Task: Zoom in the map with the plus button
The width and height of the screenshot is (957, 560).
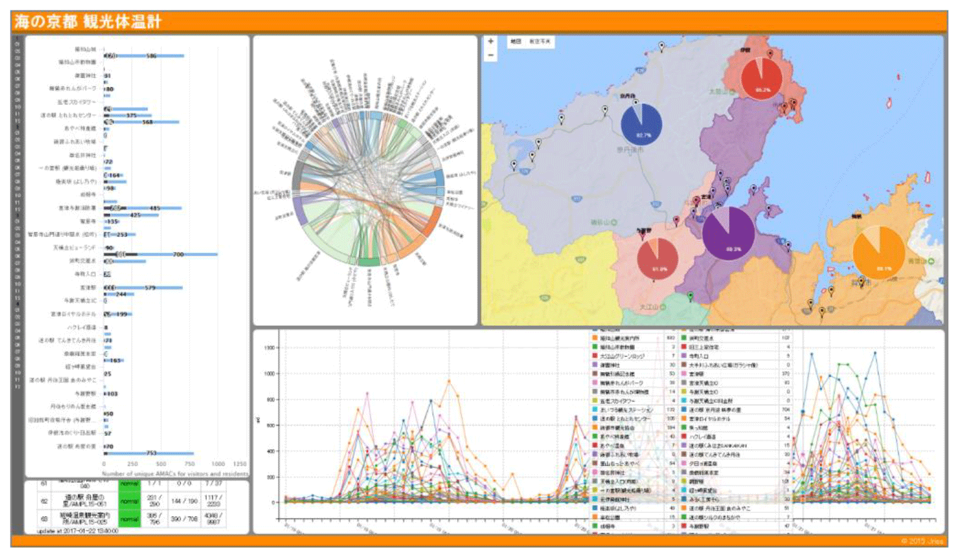Action: (x=490, y=42)
